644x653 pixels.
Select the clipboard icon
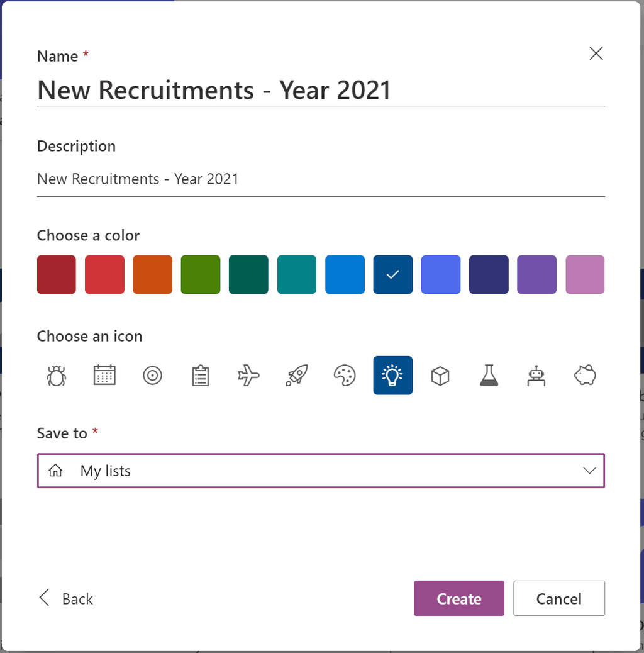(200, 376)
